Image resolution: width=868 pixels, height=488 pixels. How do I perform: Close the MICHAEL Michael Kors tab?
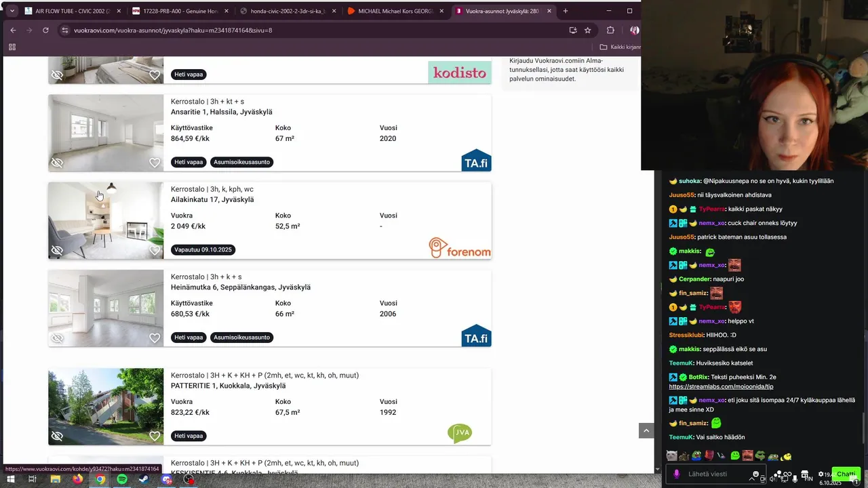[441, 11]
